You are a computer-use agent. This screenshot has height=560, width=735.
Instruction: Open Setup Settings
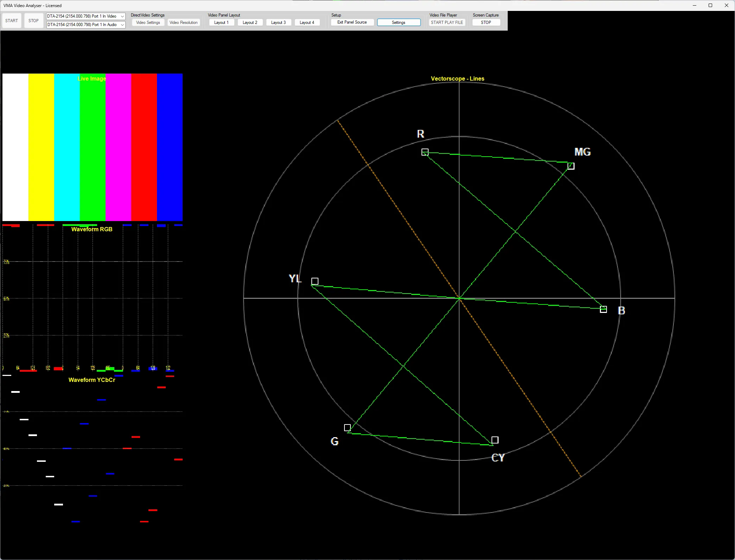coord(399,23)
